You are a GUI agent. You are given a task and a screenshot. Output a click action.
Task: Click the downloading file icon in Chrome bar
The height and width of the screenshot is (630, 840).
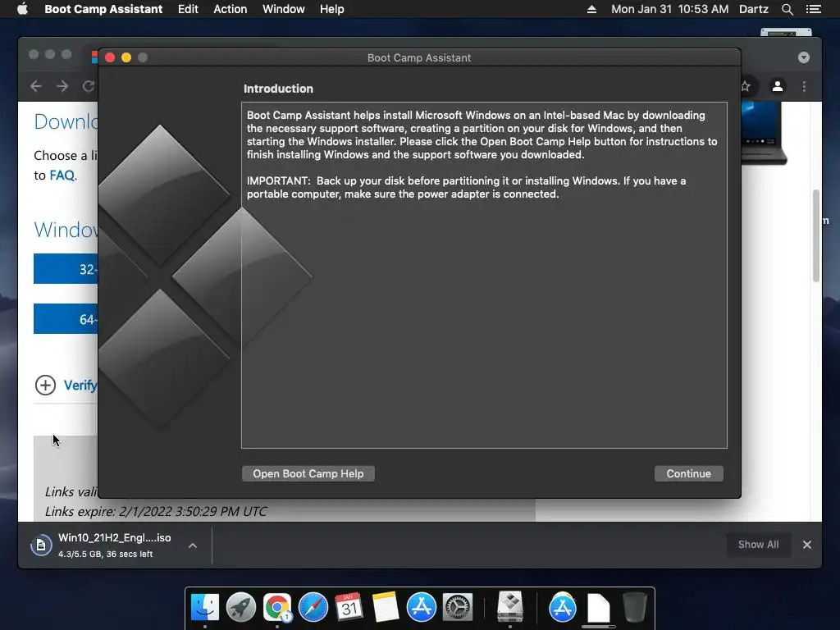pyautogui.click(x=41, y=546)
